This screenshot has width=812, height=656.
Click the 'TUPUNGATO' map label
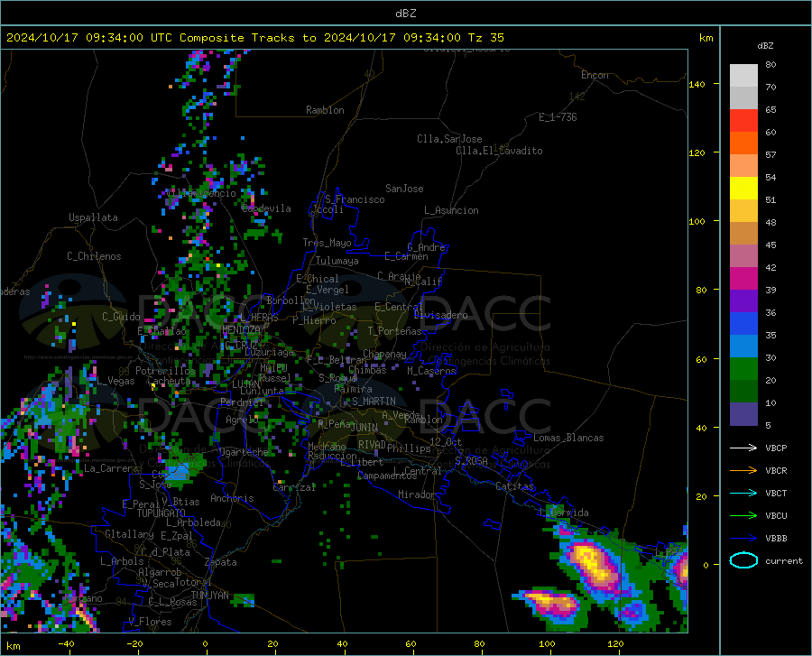(x=161, y=513)
